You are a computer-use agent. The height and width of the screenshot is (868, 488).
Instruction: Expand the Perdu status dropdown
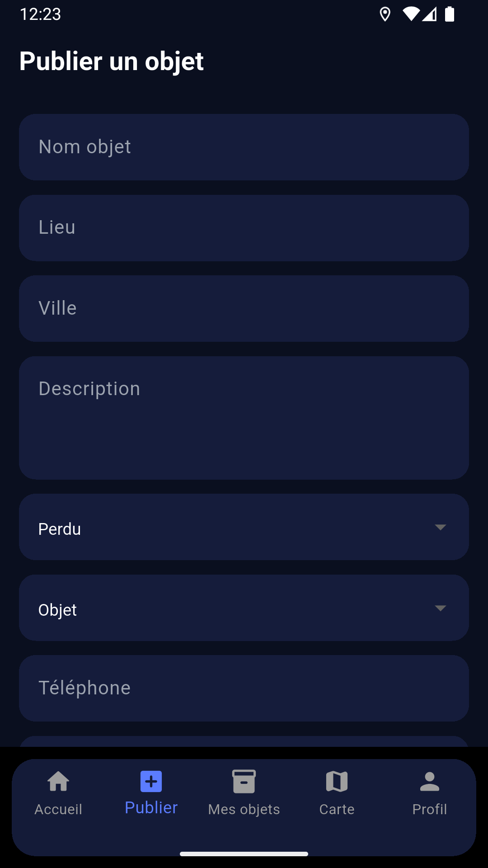pyautogui.click(x=244, y=527)
